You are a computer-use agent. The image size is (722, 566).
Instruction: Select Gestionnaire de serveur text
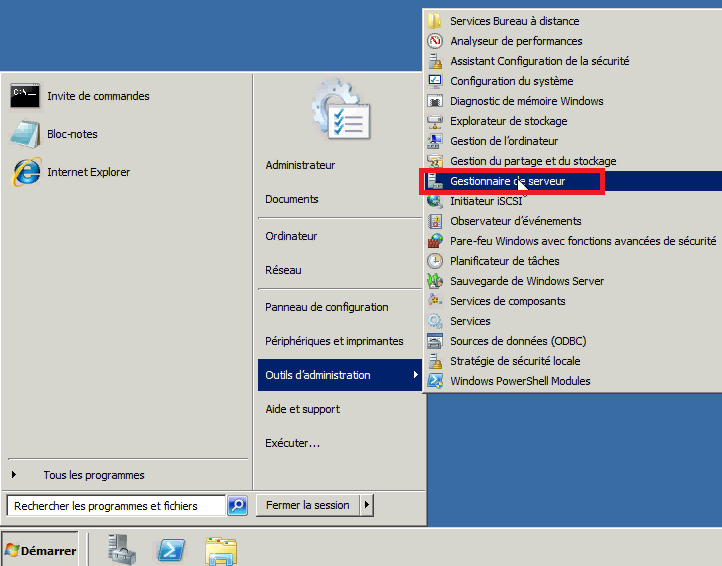click(x=507, y=181)
